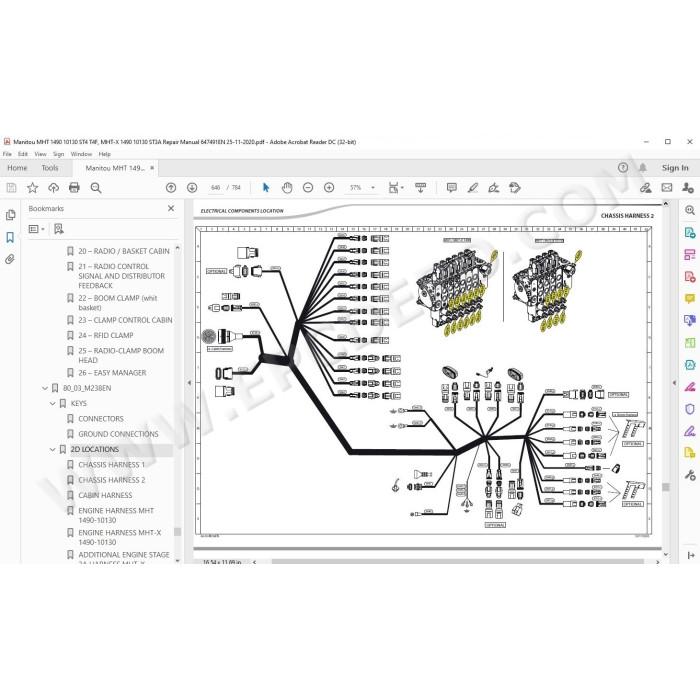Share with others person icon
700x700 pixels.
click(688, 188)
